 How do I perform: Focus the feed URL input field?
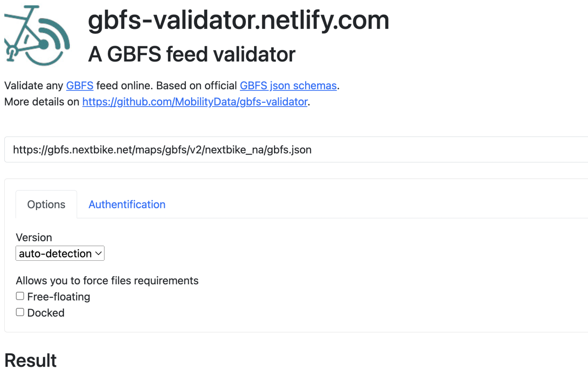click(296, 149)
